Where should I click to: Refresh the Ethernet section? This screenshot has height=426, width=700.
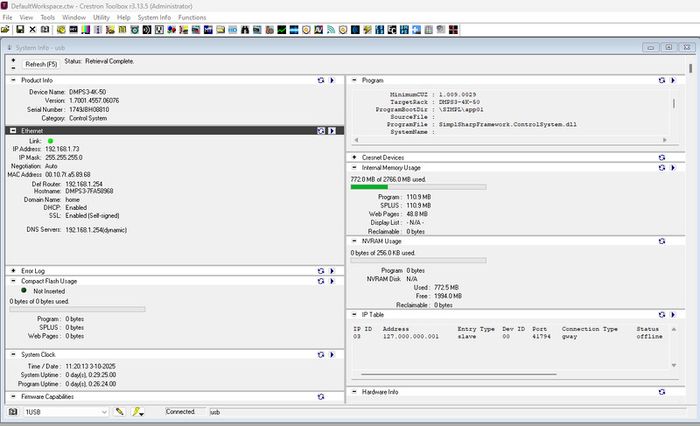point(321,130)
